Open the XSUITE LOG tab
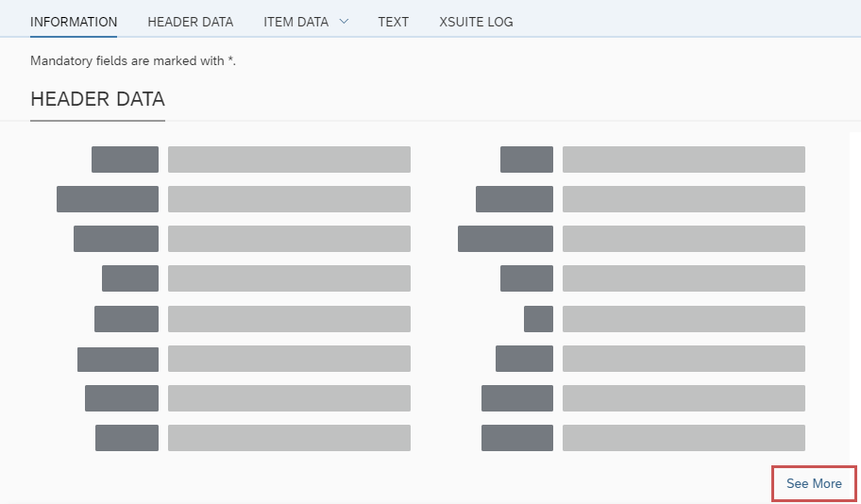Screen dimensions: 861x504 coord(476,22)
